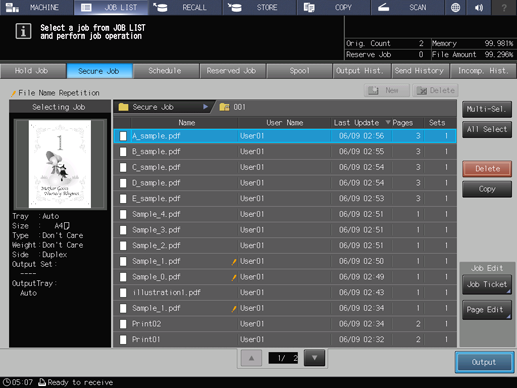The height and width of the screenshot is (388, 517).
Task: Check the box for D_sample.pdf
Action: 123,183
